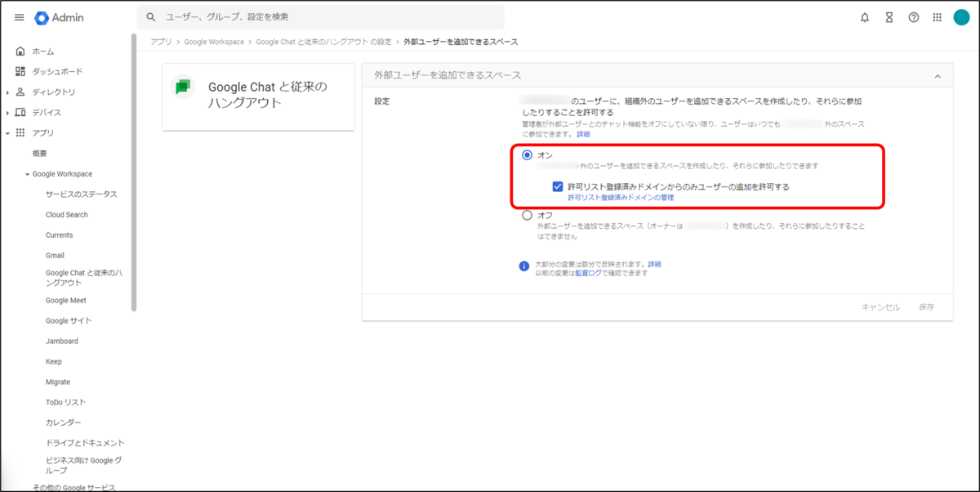
Task: Click the blue info icon
Action: click(524, 266)
